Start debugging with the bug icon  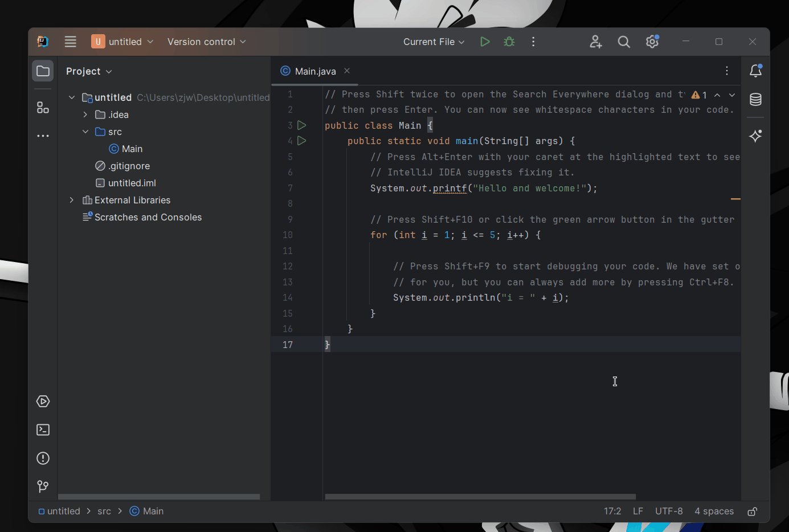(x=509, y=42)
